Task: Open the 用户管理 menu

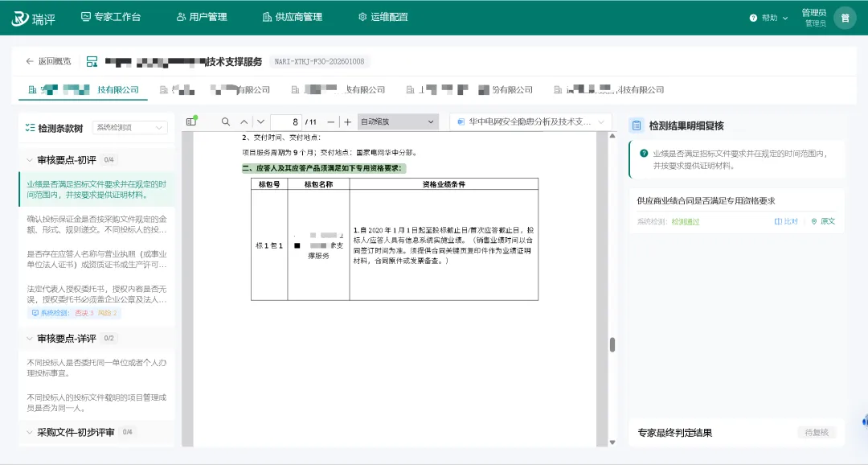Action: pos(202,17)
